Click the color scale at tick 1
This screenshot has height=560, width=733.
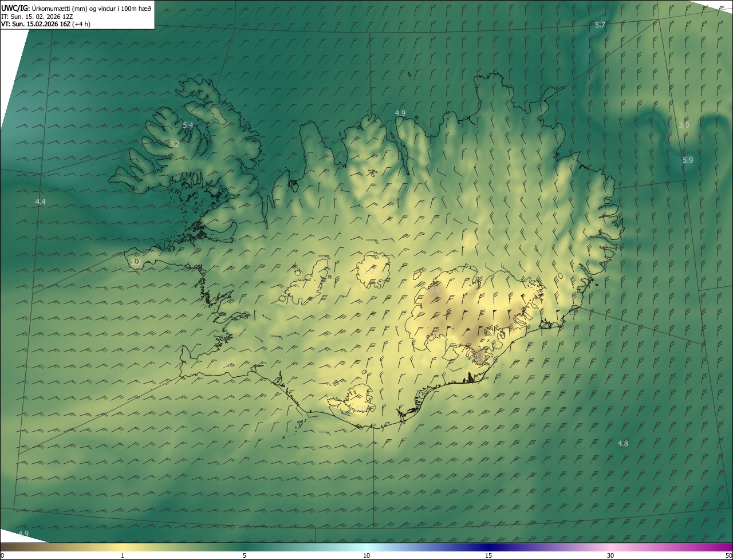coord(123,555)
